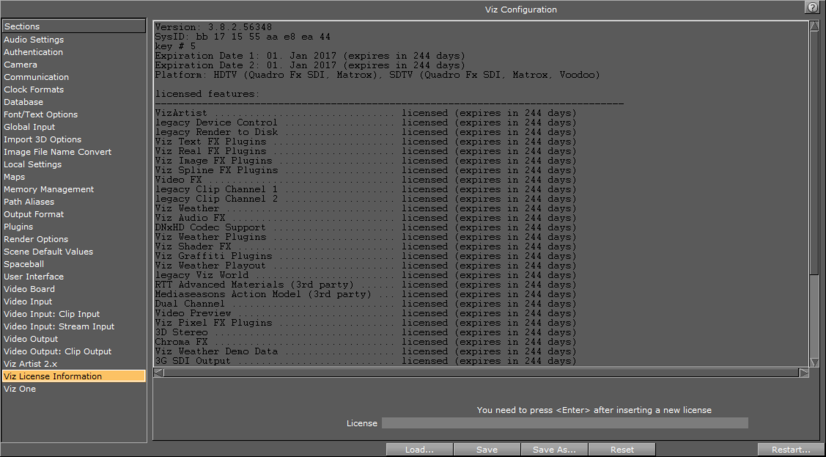Click the 3G SDI Output row
Viewport: 826px width, 457px height.
(366, 361)
